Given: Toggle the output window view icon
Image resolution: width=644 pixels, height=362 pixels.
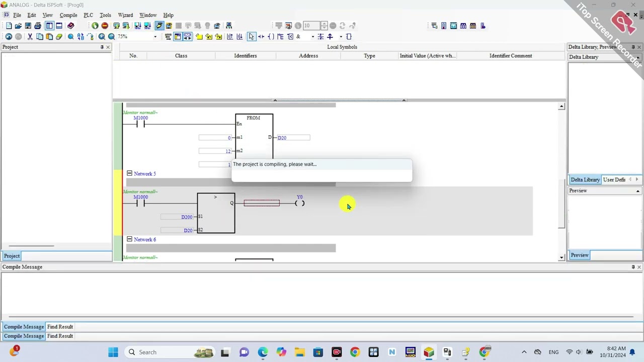Looking at the screenshot, I should [59, 26].
